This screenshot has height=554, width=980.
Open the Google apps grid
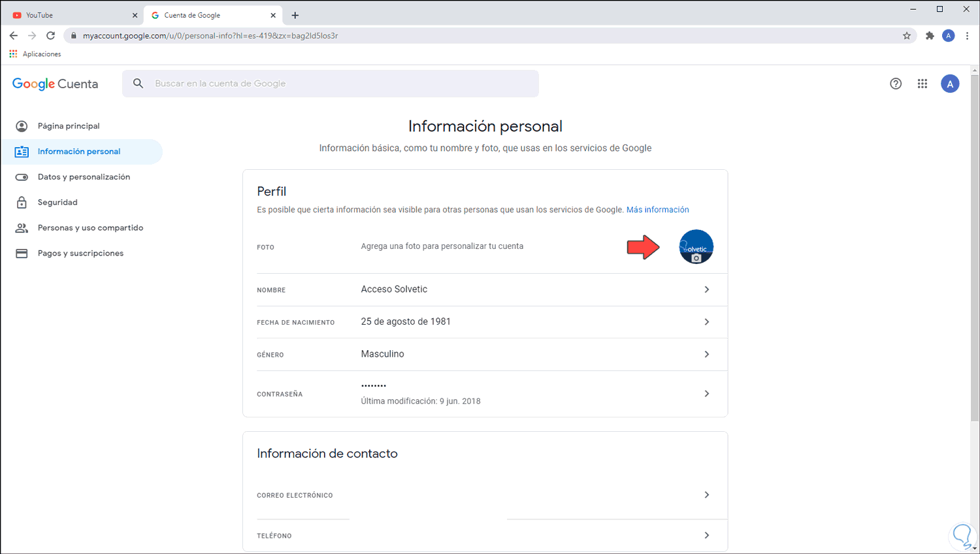(x=923, y=84)
